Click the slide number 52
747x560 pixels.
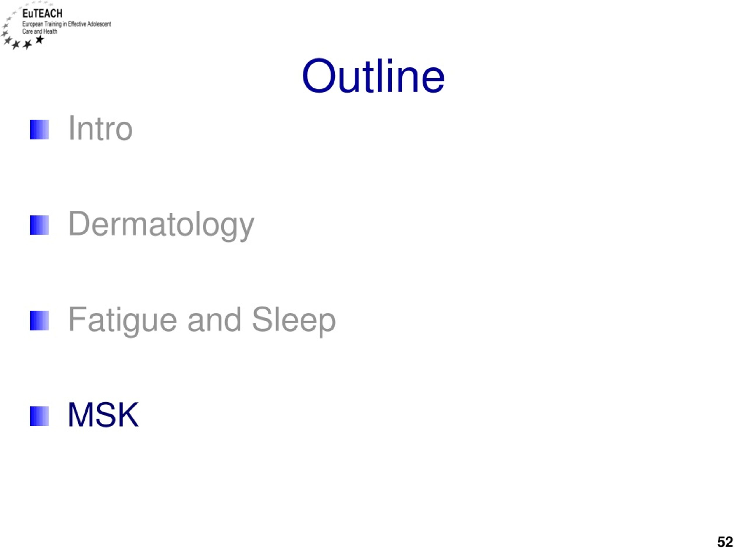pyautogui.click(x=725, y=542)
